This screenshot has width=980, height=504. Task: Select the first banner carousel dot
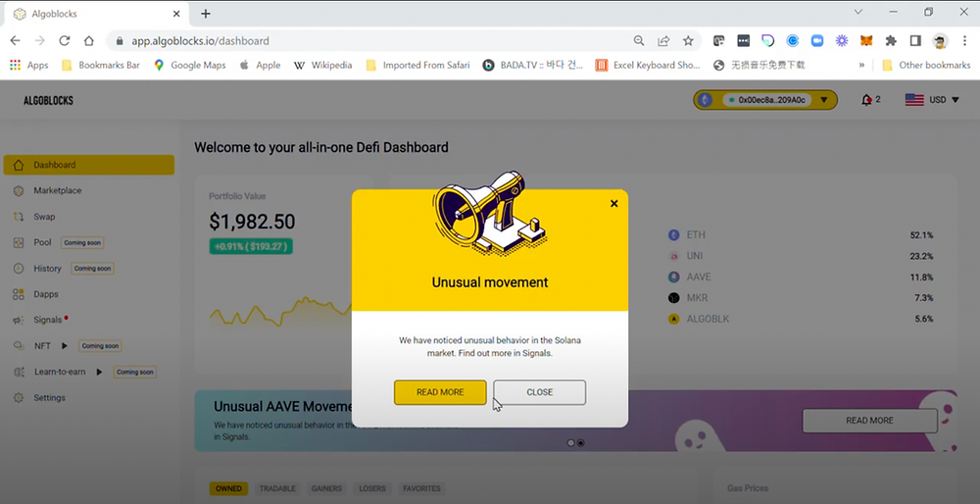570,443
